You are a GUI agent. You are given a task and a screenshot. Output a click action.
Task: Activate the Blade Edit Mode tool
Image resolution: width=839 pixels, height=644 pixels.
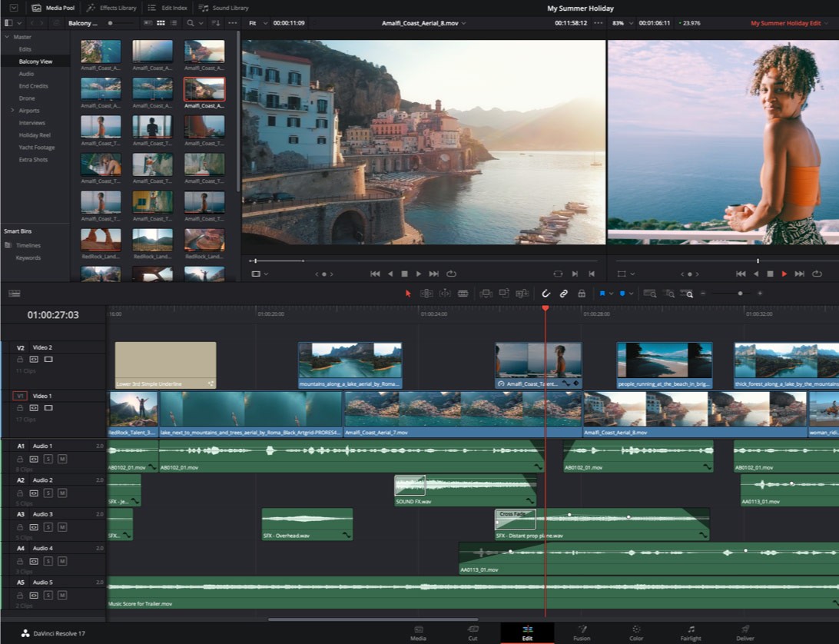(x=463, y=294)
